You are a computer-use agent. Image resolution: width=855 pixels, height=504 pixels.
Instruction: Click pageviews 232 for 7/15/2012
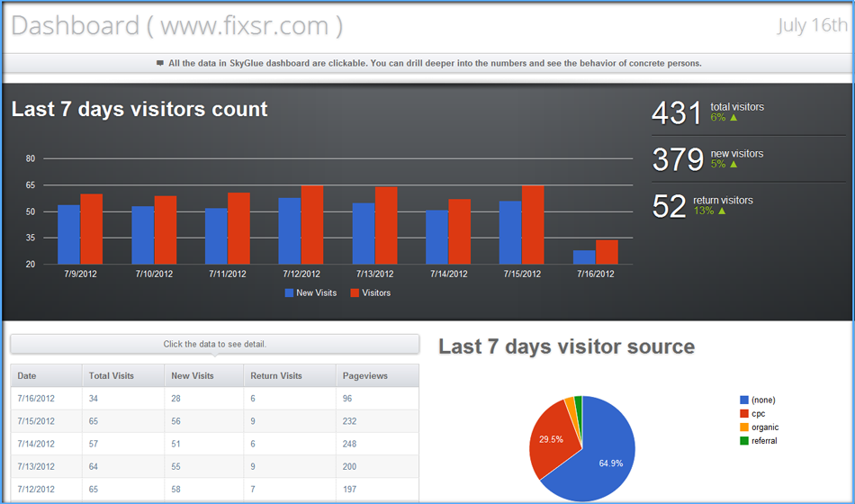coord(349,421)
